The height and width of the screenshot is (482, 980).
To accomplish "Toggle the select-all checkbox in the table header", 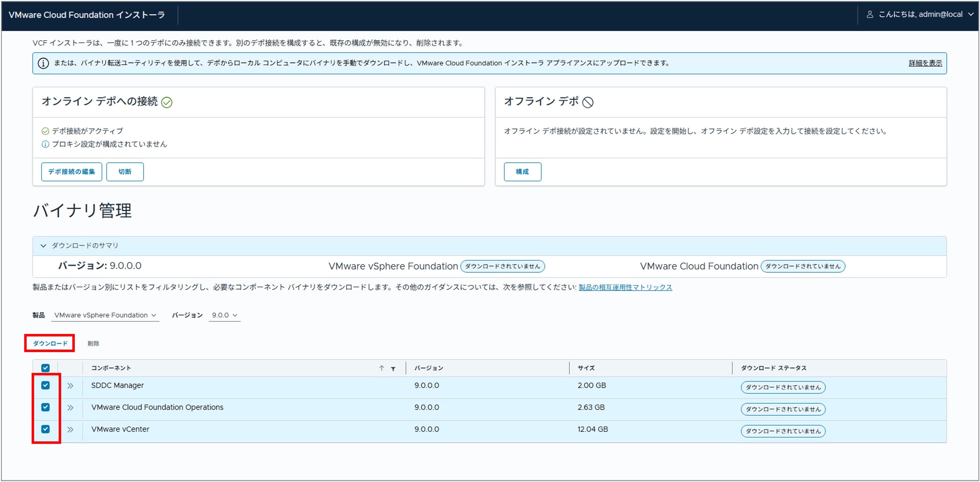I will [x=45, y=368].
